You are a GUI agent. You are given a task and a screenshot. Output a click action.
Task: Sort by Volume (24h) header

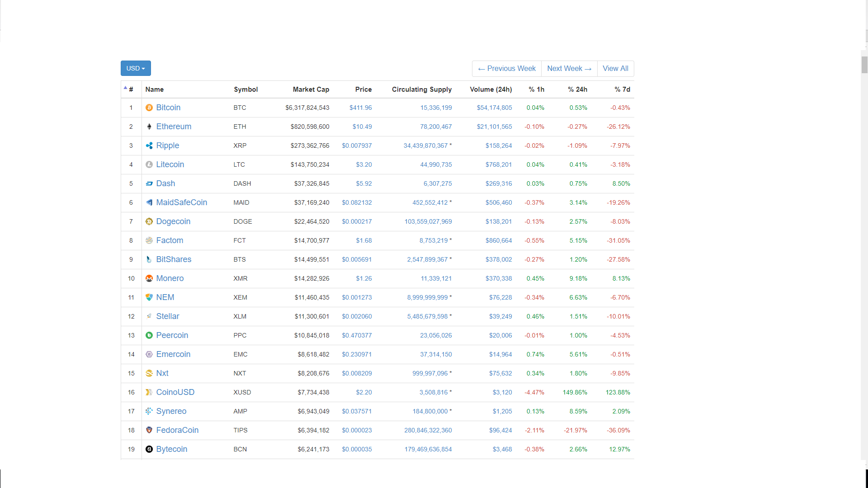[x=491, y=89]
